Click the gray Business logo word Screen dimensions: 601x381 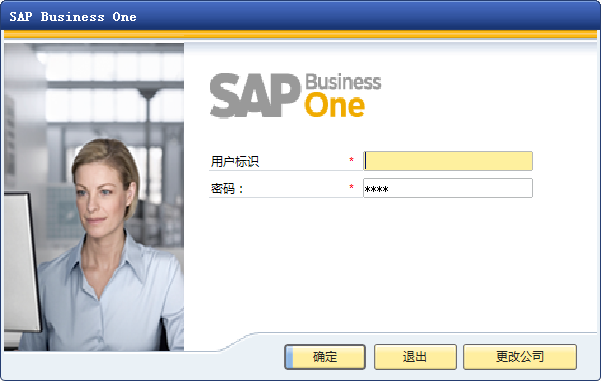(343, 81)
